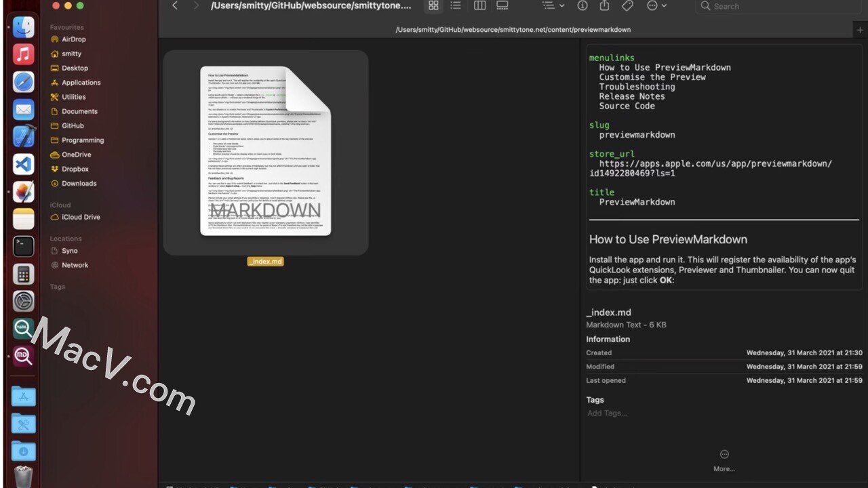Open Visual Studio Code from the Dock
This screenshot has height=488, width=868.
pos(24,164)
